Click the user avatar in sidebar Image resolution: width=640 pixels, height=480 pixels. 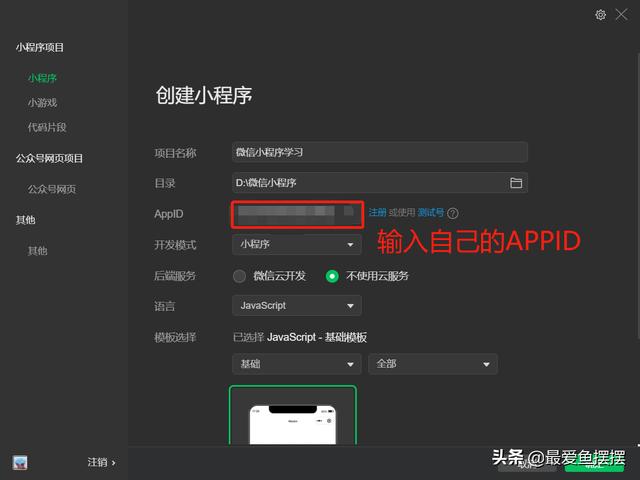20,462
